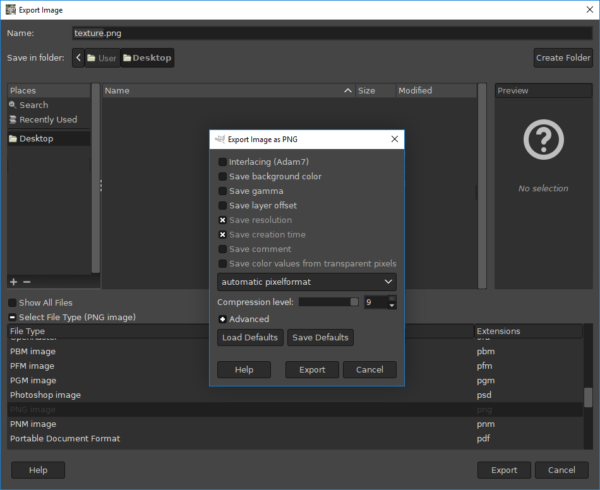Sort by Name column header
Screen dimensions: 600x490
point(229,91)
